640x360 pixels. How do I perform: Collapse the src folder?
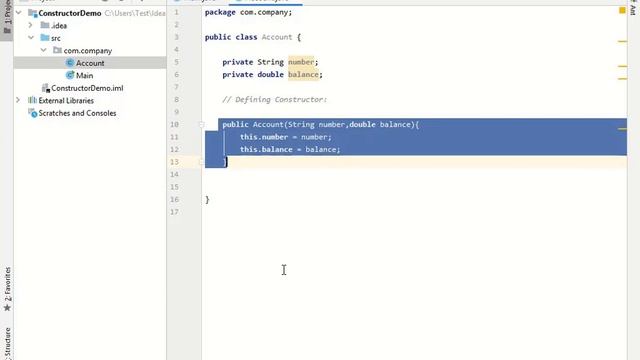click(x=31, y=38)
